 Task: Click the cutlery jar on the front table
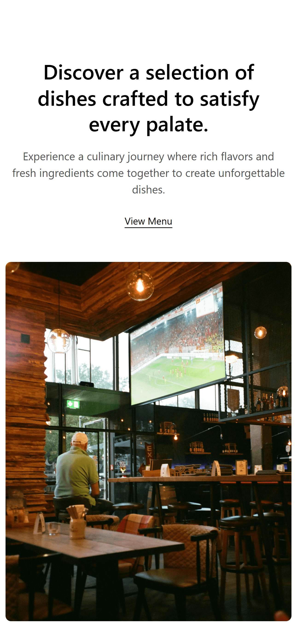coord(77,522)
